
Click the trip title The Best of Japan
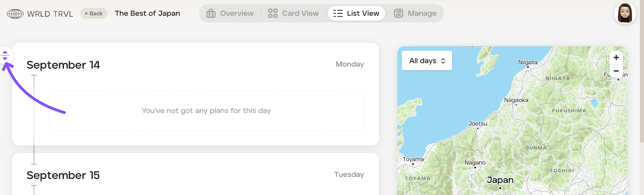[147, 13]
